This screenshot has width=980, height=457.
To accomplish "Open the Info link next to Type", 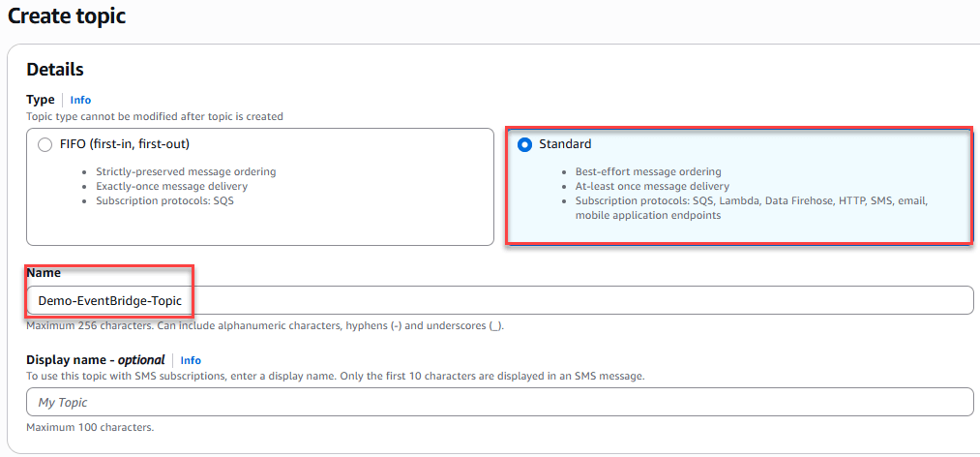I will pos(80,100).
